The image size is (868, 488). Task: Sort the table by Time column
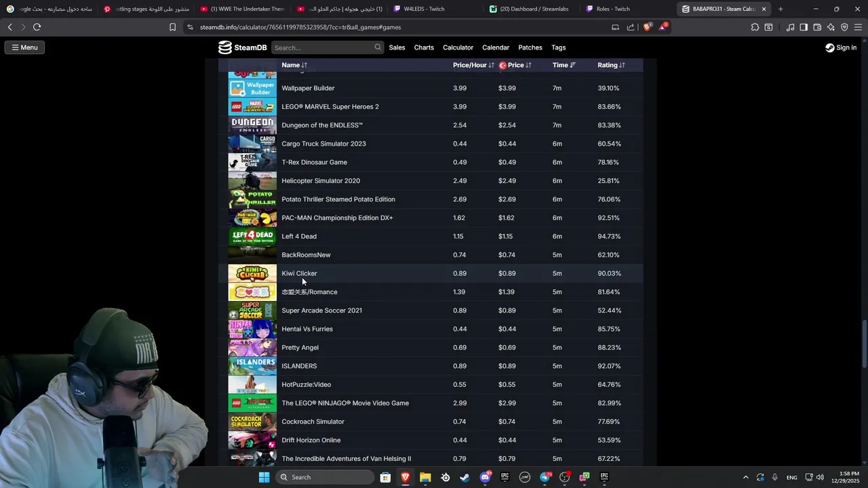tap(564, 65)
